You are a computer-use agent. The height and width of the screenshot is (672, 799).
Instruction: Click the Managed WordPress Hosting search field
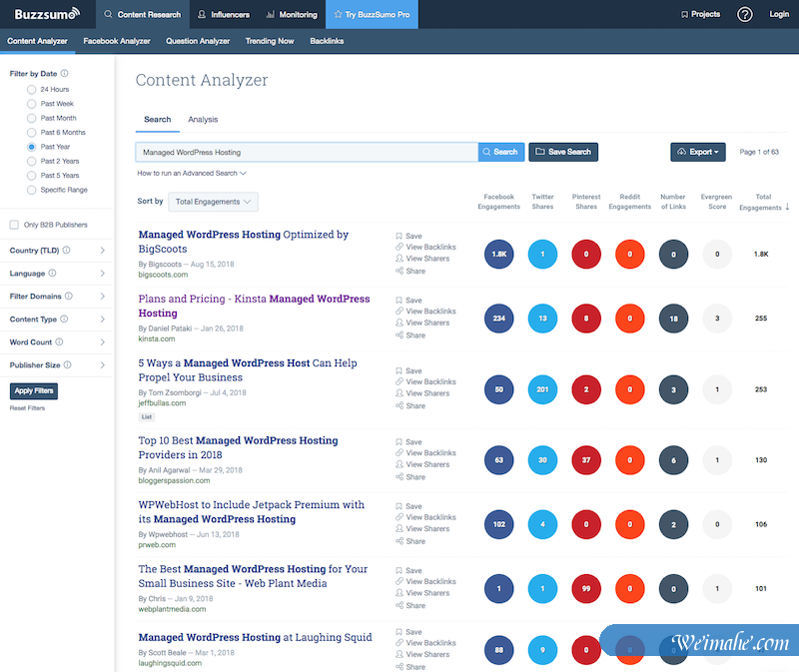[306, 152]
